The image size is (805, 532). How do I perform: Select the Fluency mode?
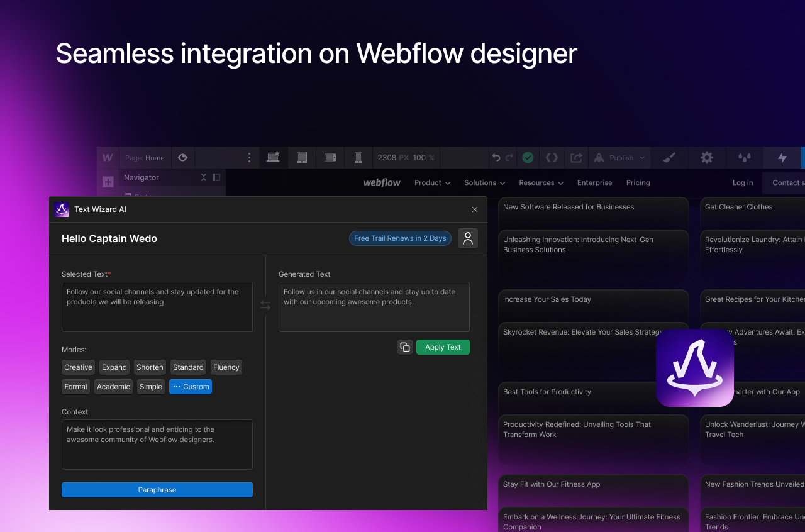(x=226, y=367)
